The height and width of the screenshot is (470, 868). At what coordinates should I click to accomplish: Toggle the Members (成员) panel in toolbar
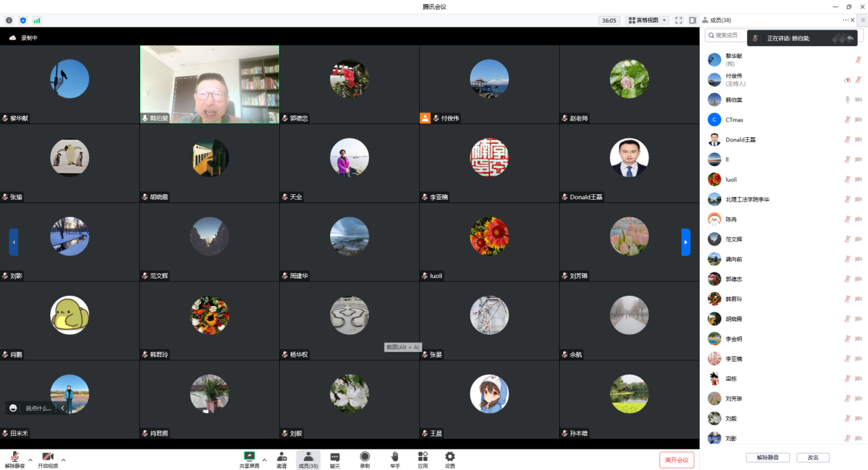click(308, 458)
